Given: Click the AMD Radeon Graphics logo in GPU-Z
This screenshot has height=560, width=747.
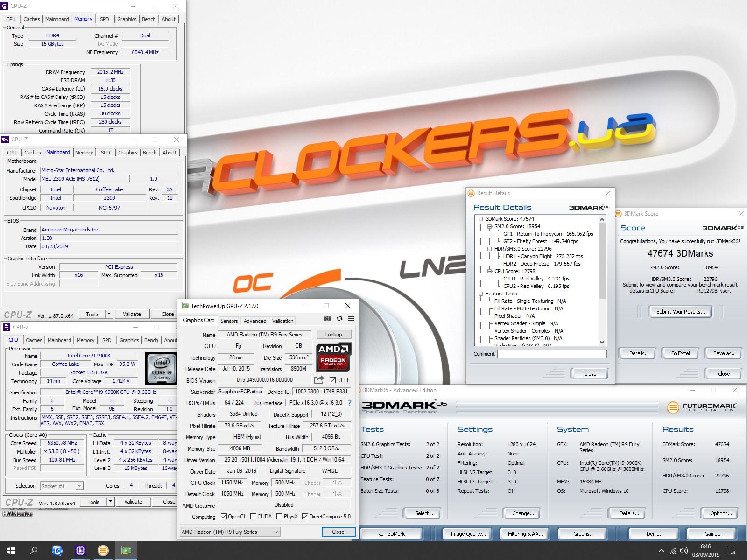Looking at the screenshot, I should click(333, 357).
